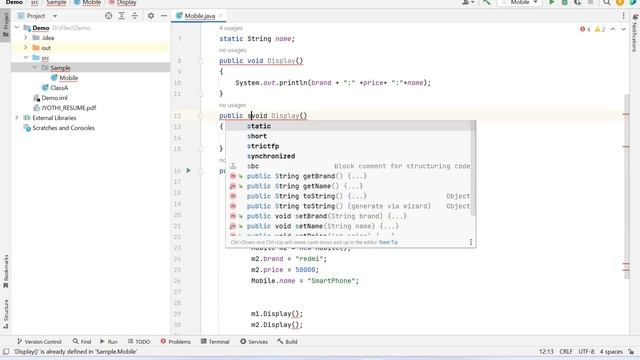Viewport: 640px width, 360px height.
Task: Expand the .idea folder
Action: 26,38
